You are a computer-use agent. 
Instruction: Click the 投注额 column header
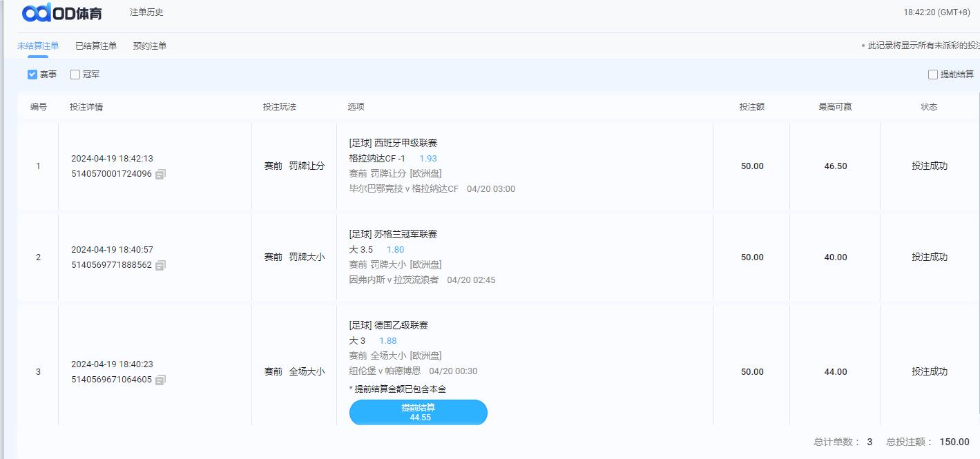(x=751, y=107)
